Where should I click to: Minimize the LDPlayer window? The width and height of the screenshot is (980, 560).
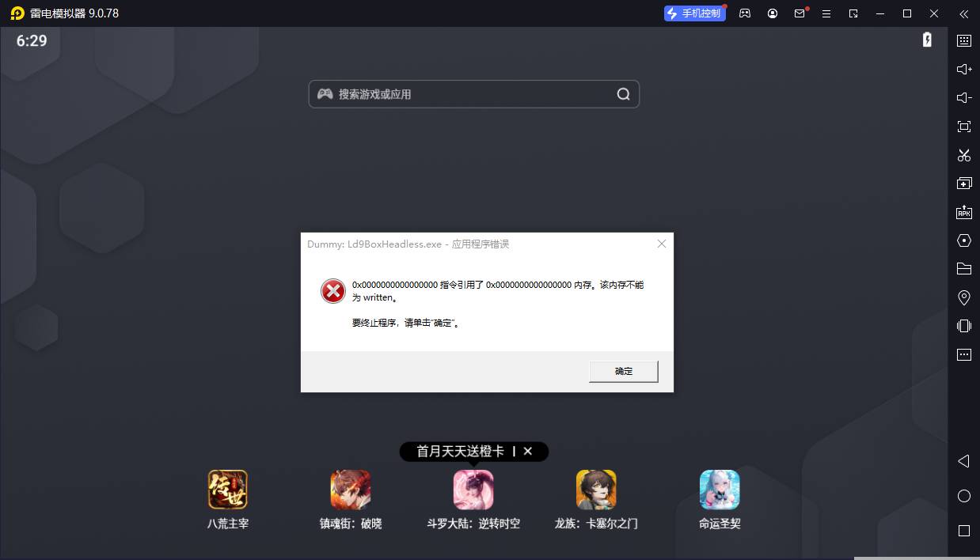pos(881,13)
